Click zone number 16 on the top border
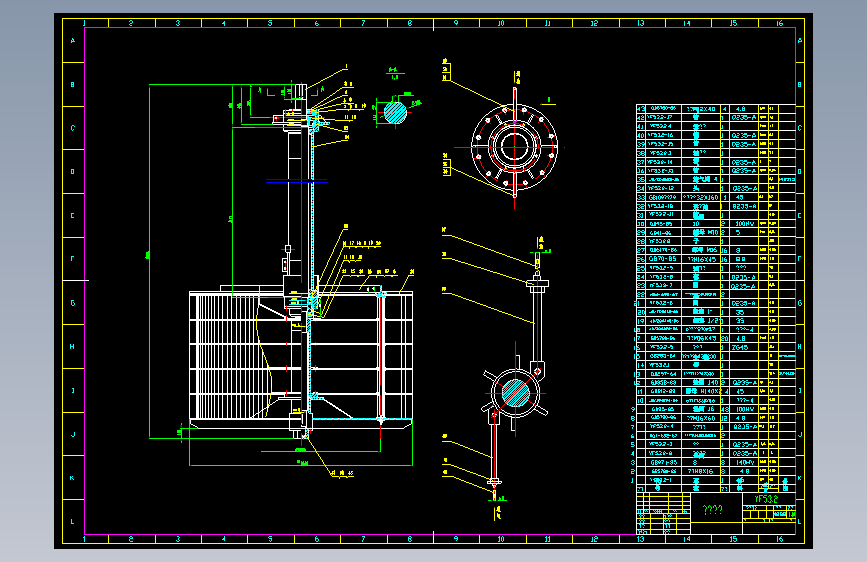867x562 pixels. 780,23
